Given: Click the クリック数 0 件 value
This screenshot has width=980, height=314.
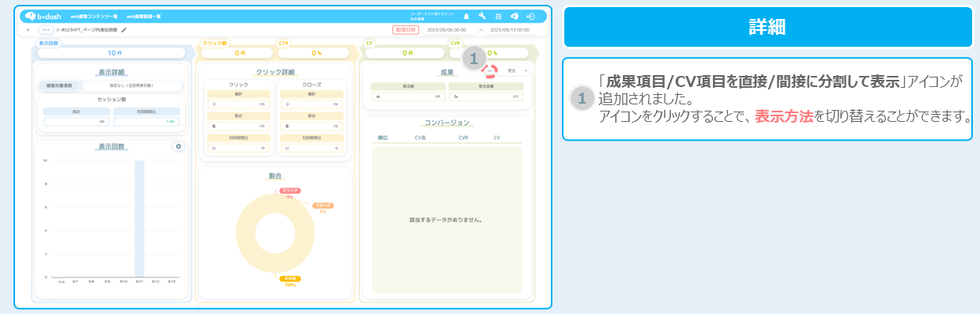Looking at the screenshot, I should click(x=236, y=53).
